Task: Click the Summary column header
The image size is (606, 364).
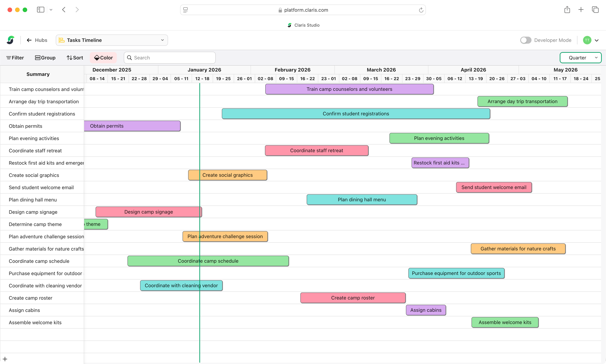Action: (x=38, y=74)
